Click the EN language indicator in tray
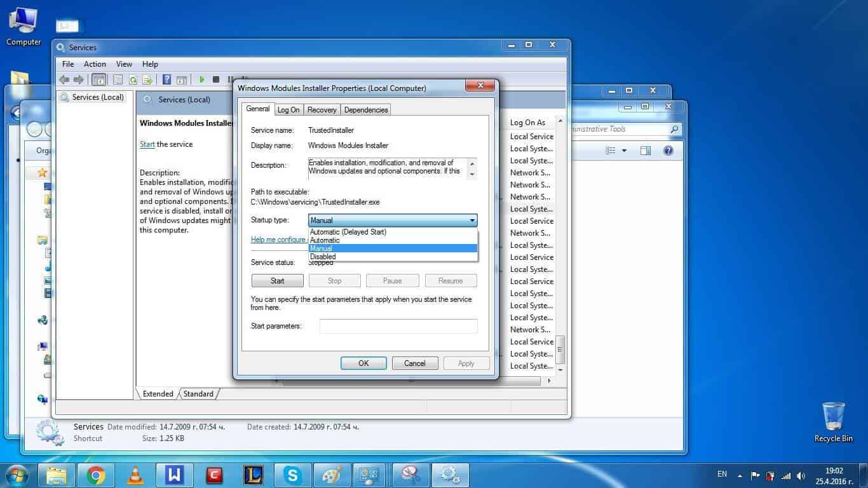Screen dimensions: 868x488 point(722,474)
